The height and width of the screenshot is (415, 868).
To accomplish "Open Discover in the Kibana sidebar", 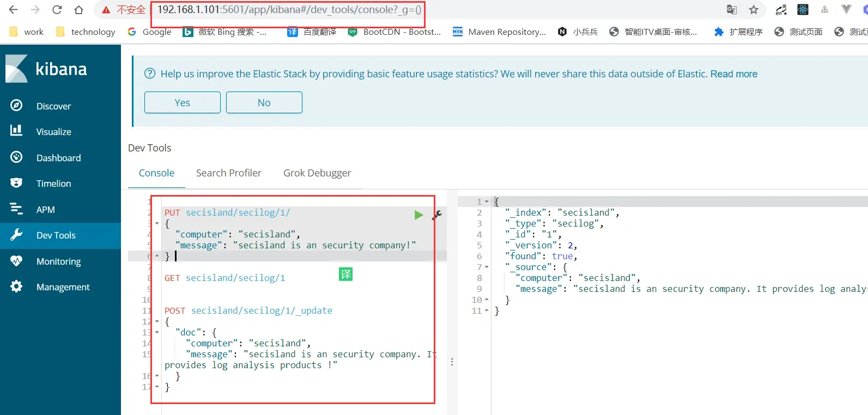I will tap(53, 106).
